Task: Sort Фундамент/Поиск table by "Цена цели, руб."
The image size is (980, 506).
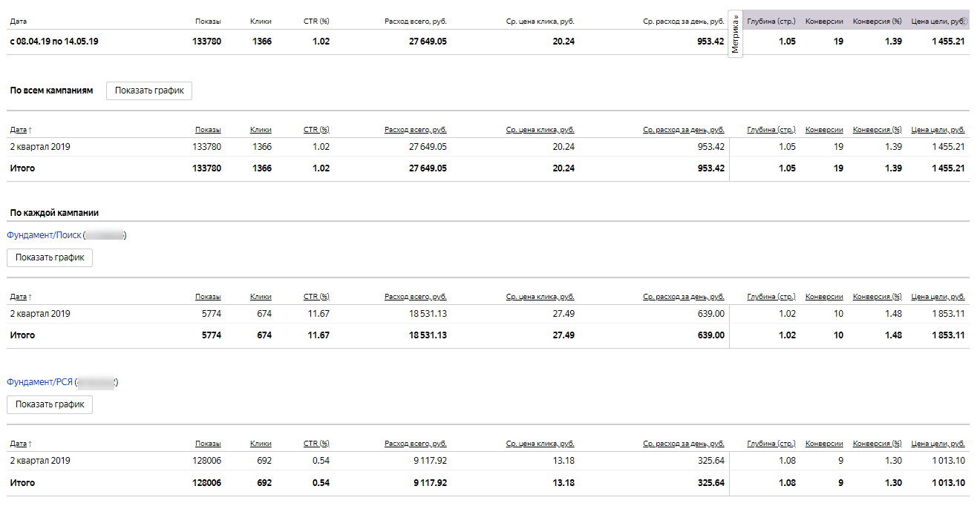Action: [938, 297]
